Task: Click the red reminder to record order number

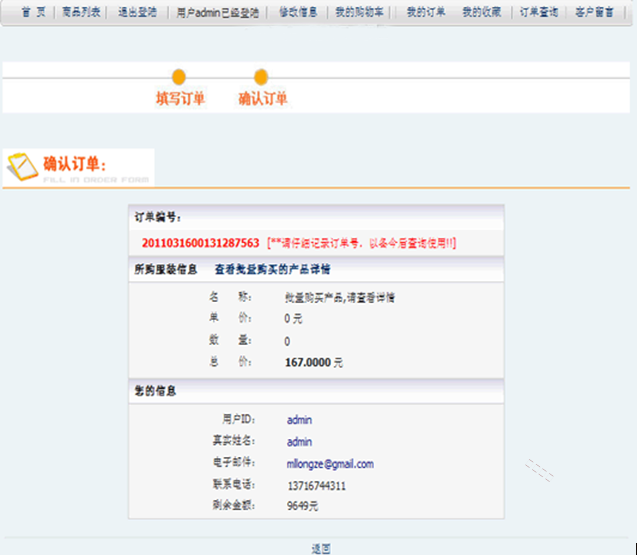Action: pyautogui.click(x=362, y=243)
